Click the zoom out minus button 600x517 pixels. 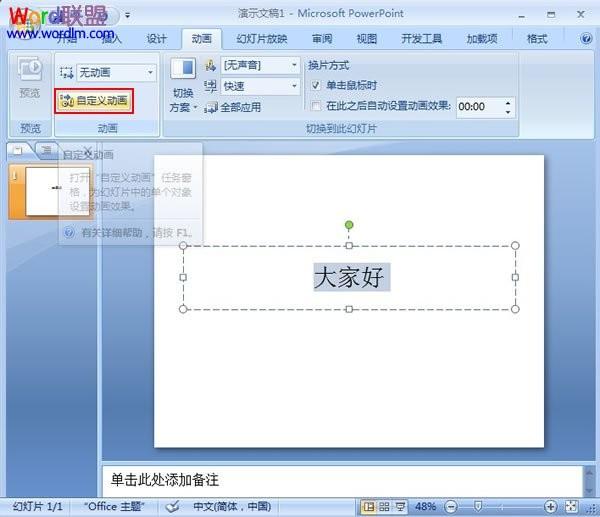[451, 507]
